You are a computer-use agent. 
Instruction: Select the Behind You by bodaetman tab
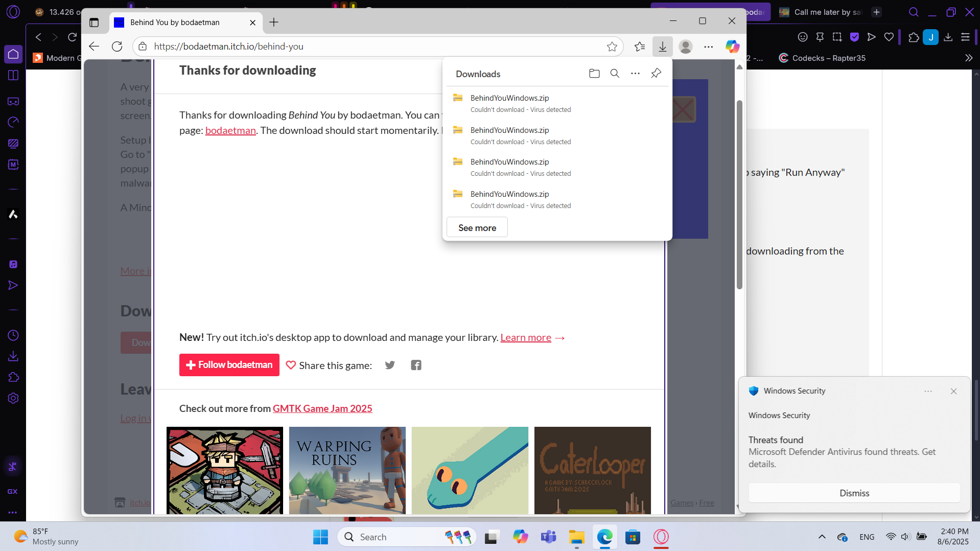(x=185, y=22)
